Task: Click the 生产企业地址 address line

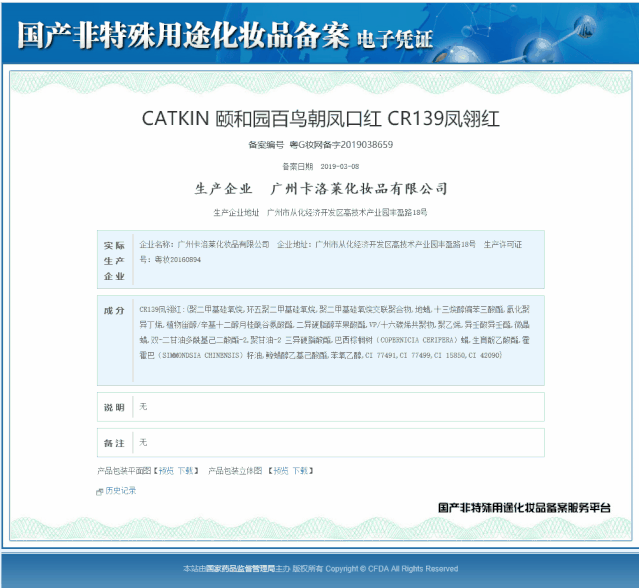Action: [x=320, y=212]
